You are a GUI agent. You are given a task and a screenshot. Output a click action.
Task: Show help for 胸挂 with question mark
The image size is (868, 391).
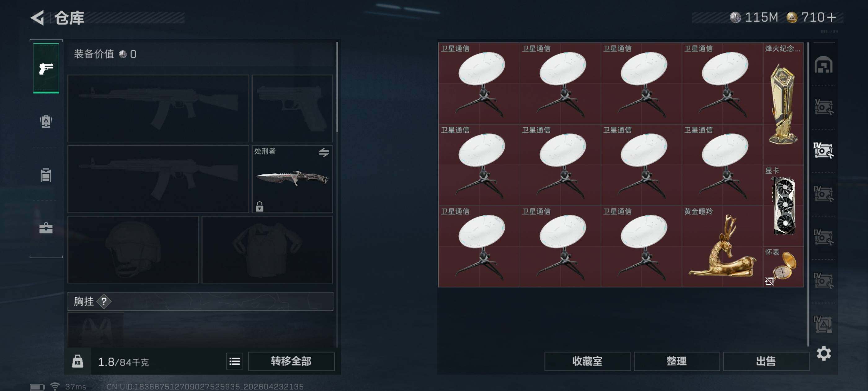[x=104, y=301]
